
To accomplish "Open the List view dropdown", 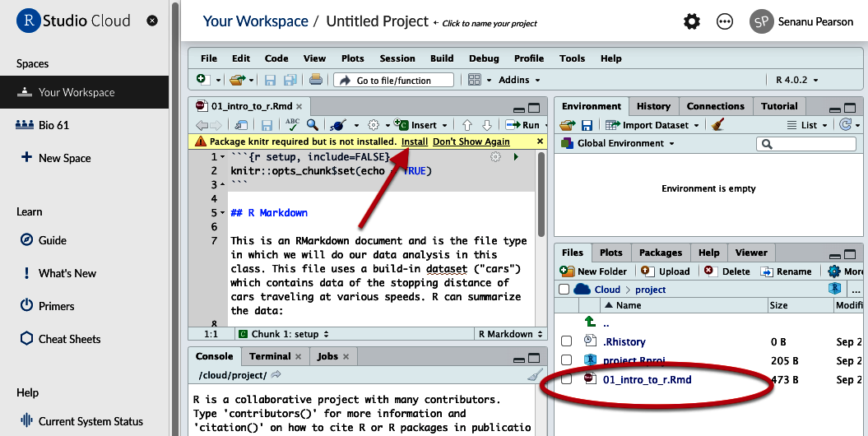I will [x=806, y=125].
